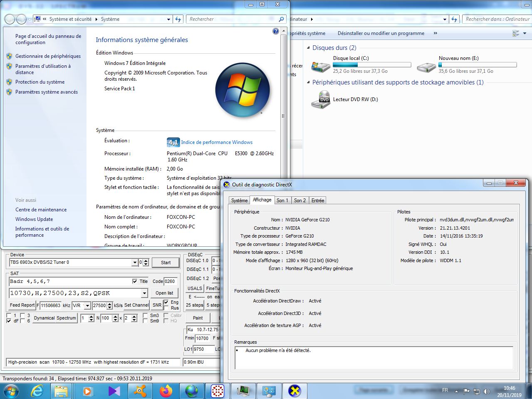Collapse the removable storage devices group

309,82
